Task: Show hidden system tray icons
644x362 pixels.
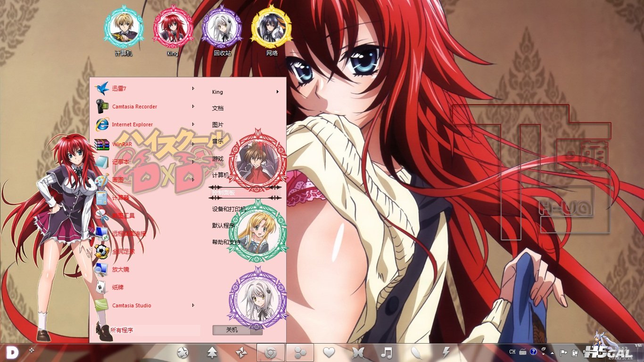Action: (x=552, y=353)
